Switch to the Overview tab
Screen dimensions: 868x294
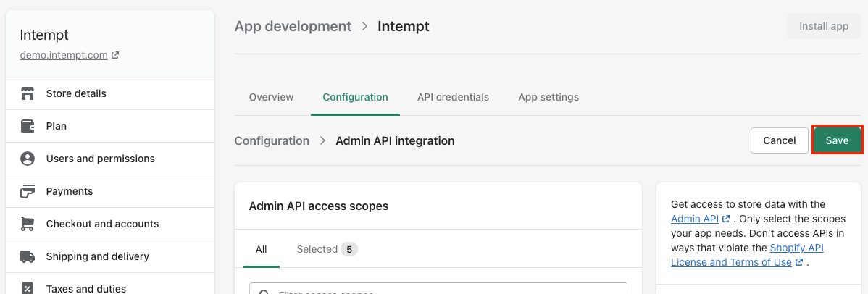(271, 98)
